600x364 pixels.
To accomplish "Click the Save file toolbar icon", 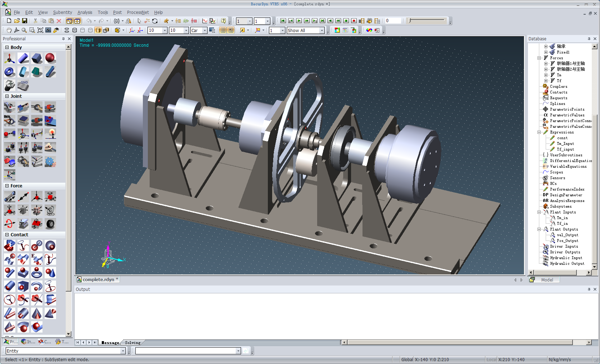I will point(25,21).
